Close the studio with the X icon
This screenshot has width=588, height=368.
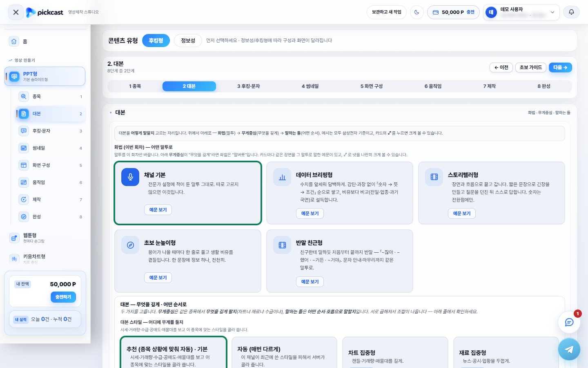[x=16, y=12]
